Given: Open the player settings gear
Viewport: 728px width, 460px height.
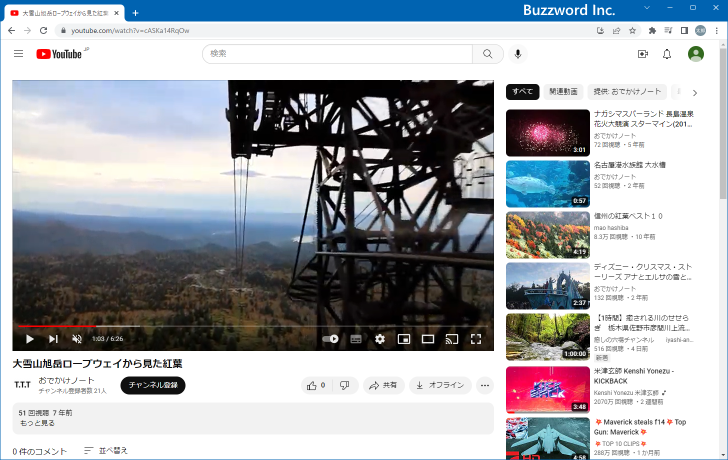Looking at the screenshot, I should tap(380, 339).
